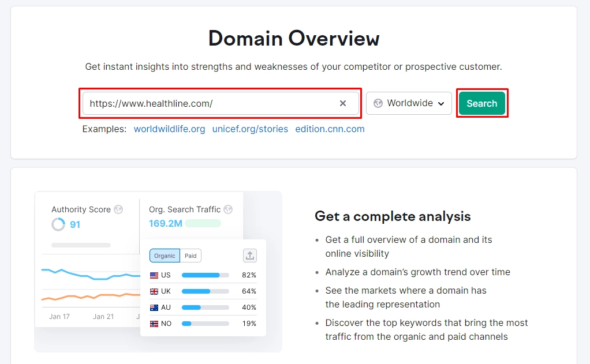
Task: Click the Jan 17 chart axis label
Action: (59, 317)
